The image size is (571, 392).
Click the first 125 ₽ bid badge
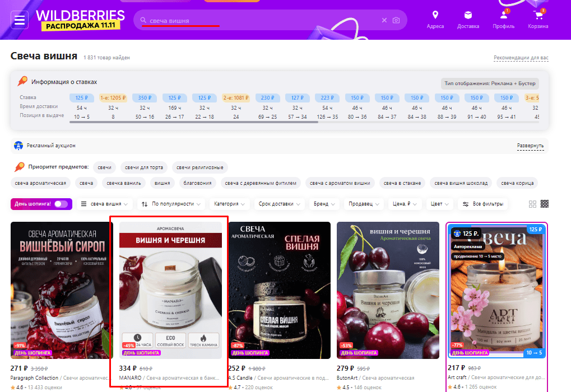click(x=82, y=98)
